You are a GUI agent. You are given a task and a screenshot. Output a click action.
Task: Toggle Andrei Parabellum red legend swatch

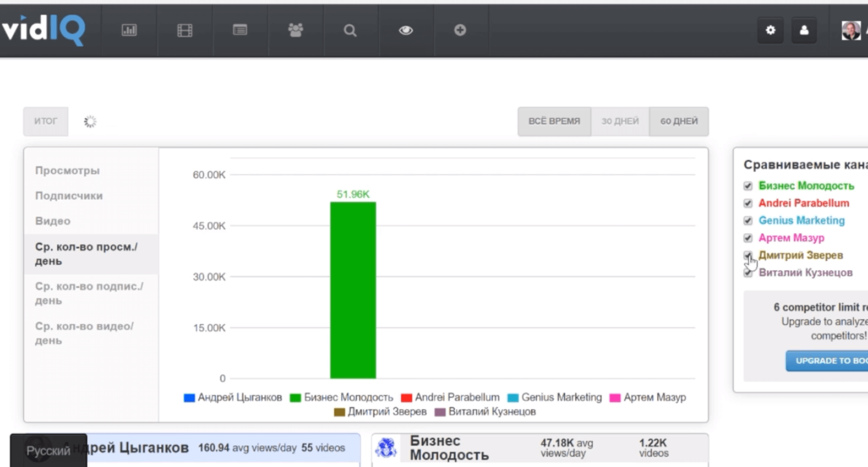click(406, 398)
